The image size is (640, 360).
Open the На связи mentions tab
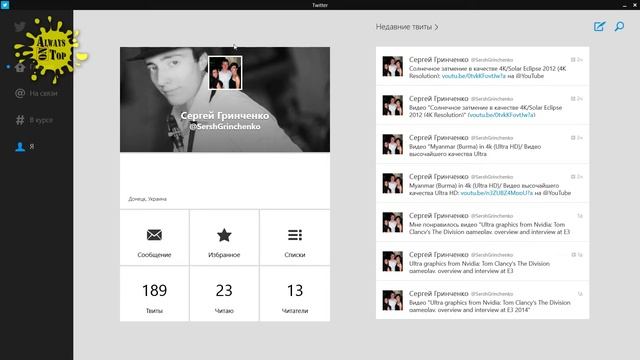[x=36, y=93]
